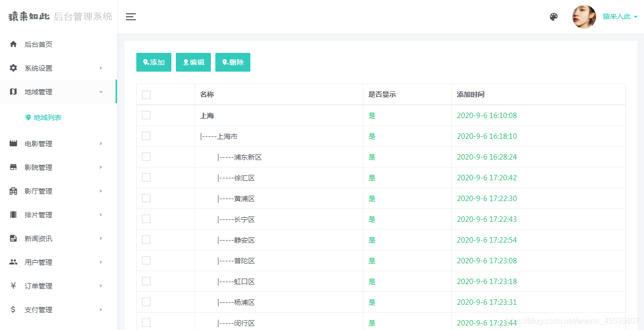644x330 pixels.
Task: Check the 杨浦区 row checkbox
Action: (x=146, y=302)
